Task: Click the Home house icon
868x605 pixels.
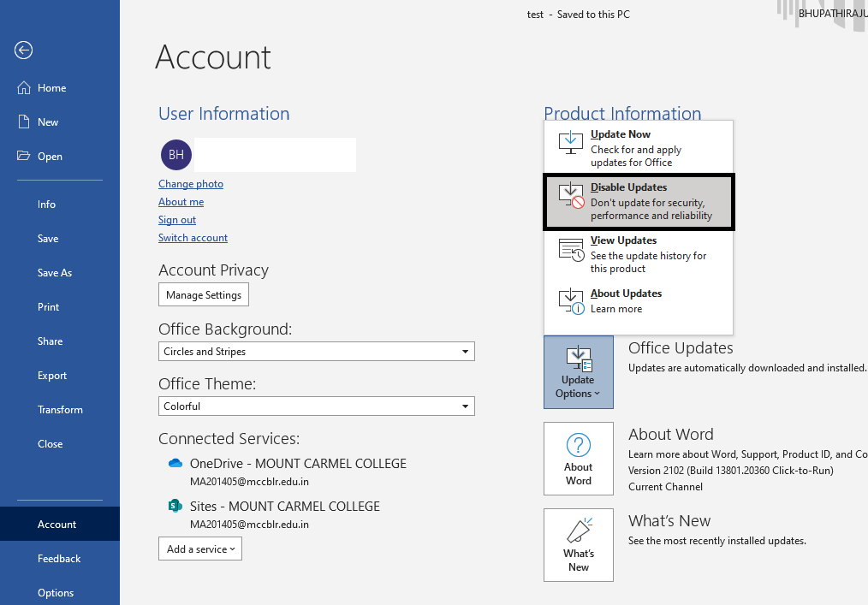Action: point(24,88)
